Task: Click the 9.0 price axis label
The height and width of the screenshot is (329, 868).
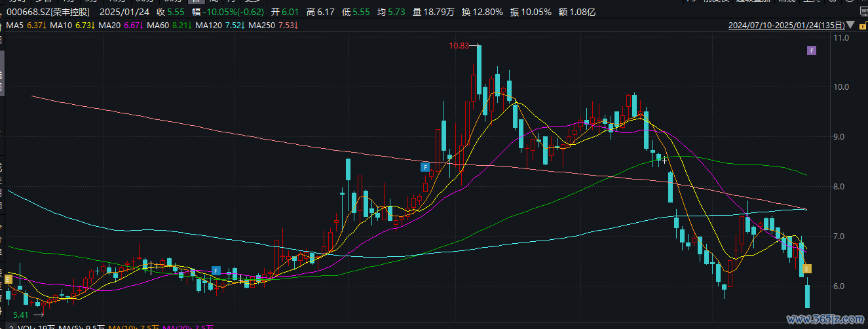Action: (839, 137)
